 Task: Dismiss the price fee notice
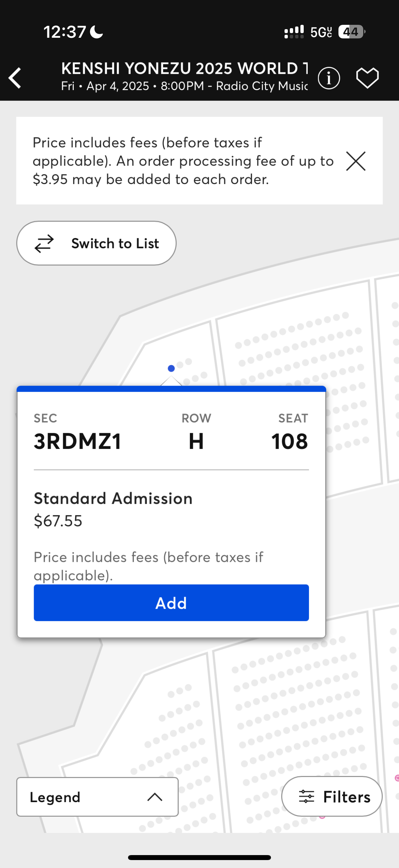click(x=356, y=161)
